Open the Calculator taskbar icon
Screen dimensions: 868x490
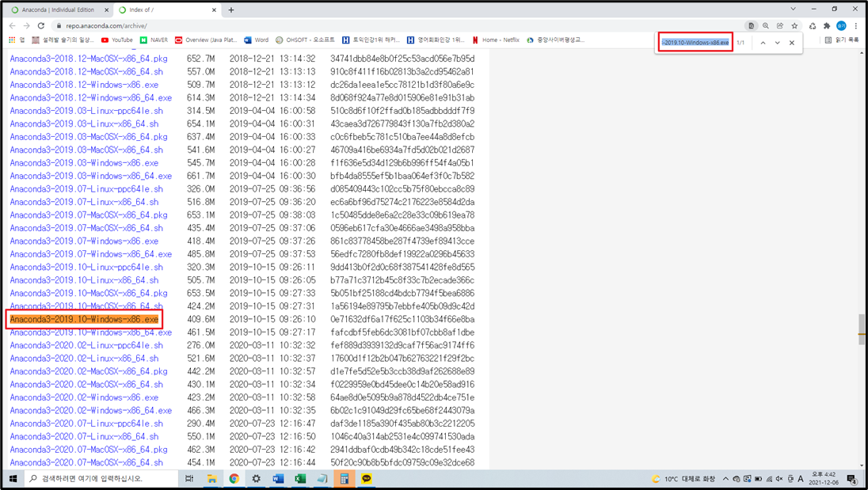point(345,478)
